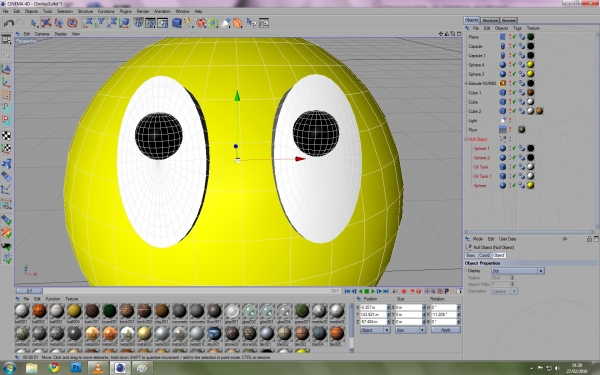Toggle the Floor object's visibility dots
Image resolution: width=600 pixels, height=375 pixels.
[x=510, y=130]
